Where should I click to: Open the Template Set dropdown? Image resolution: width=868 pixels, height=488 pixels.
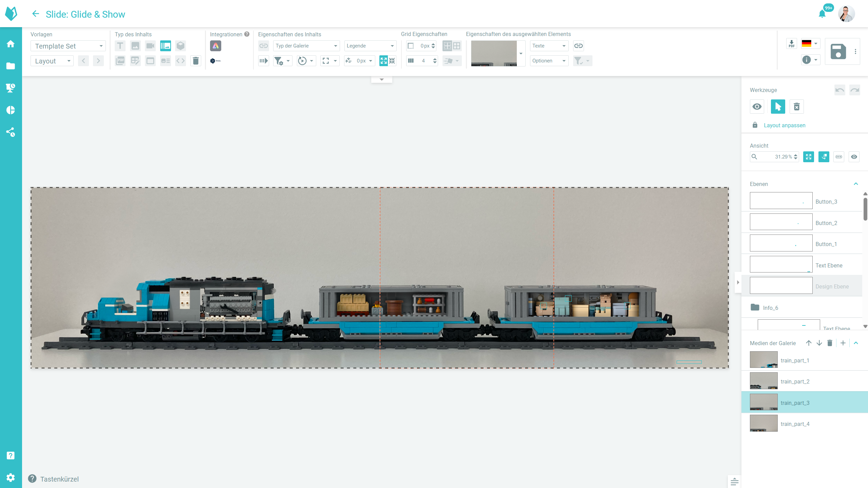coord(68,46)
